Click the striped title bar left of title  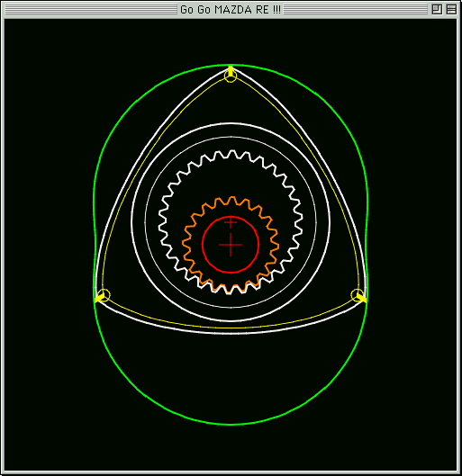coord(91,9)
